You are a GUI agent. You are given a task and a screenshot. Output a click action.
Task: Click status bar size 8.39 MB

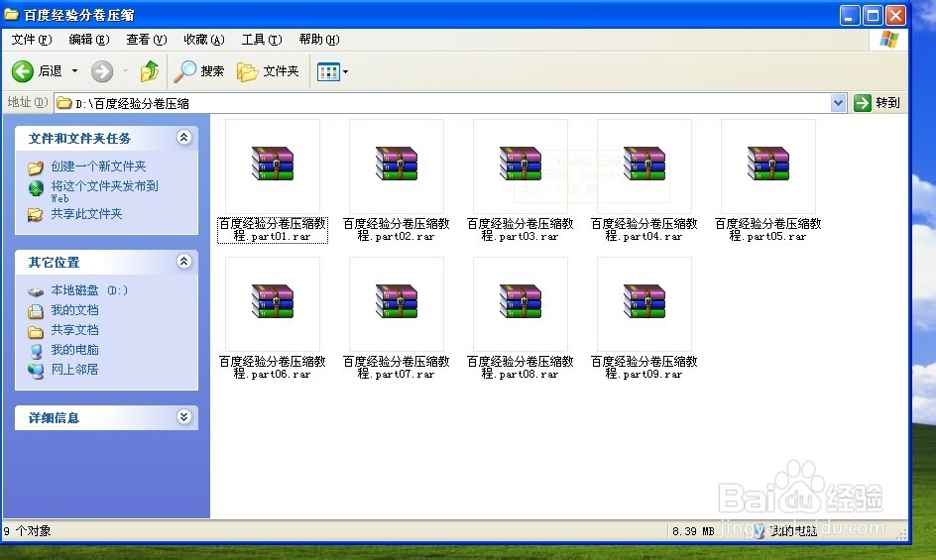click(693, 530)
